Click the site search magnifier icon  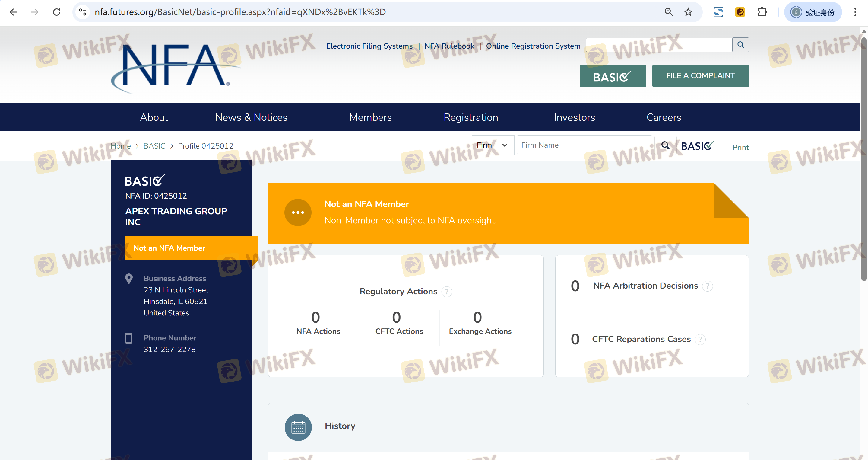tap(740, 45)
